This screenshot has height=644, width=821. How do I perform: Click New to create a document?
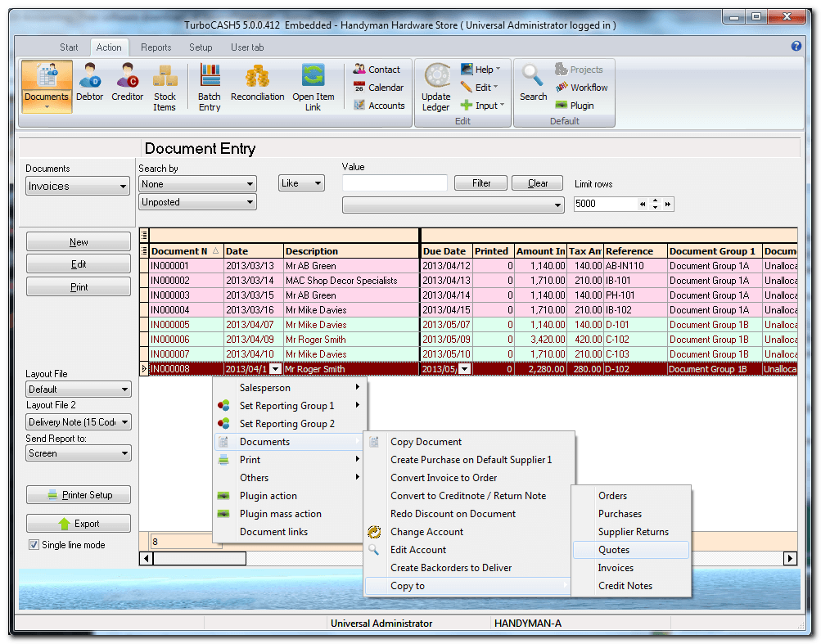(78, 241)
